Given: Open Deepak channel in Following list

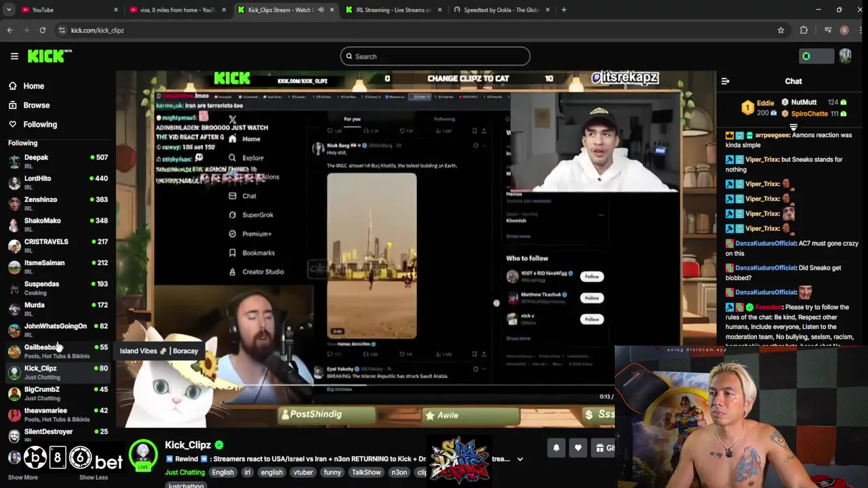Looking at the screenshot, I should [x=58, y=161].
